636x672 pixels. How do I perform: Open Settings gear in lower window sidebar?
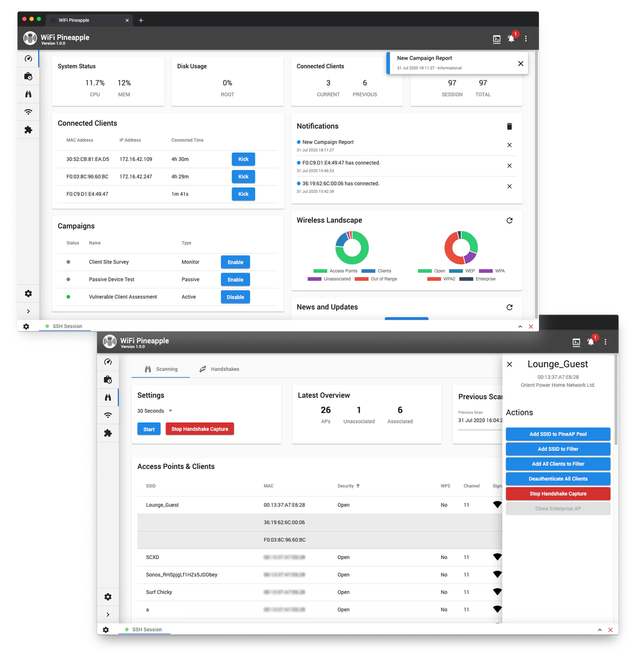click(x=108, y=597)
